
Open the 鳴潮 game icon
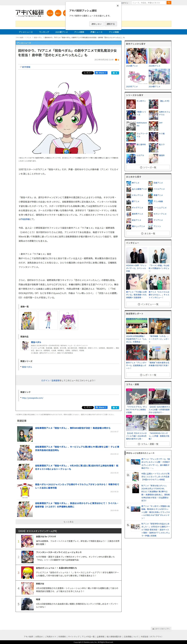[27, 604]
